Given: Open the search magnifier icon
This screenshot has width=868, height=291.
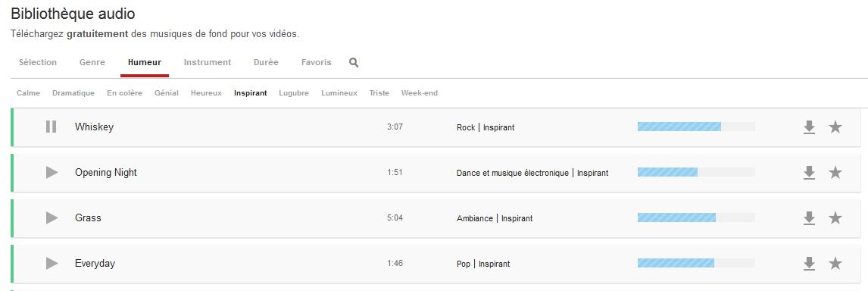Looking at the screenshot, I should 354,63.
